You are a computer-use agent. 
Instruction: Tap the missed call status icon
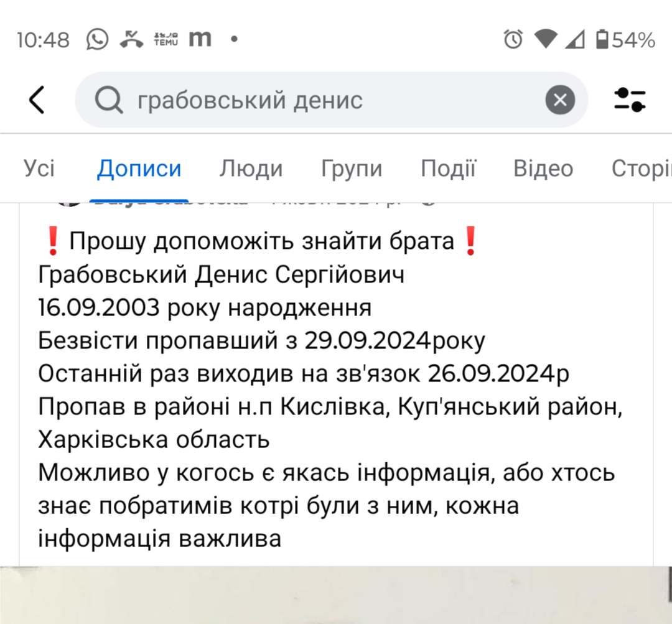pos(131,39)
